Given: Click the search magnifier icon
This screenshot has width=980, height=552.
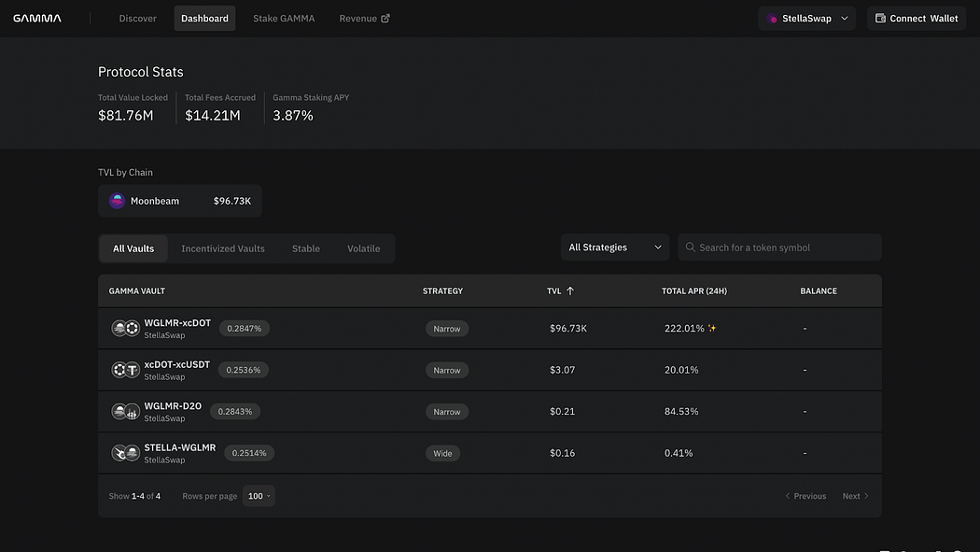Looking at the screenshot, I should pyautogui.click(x=690, y=247).
